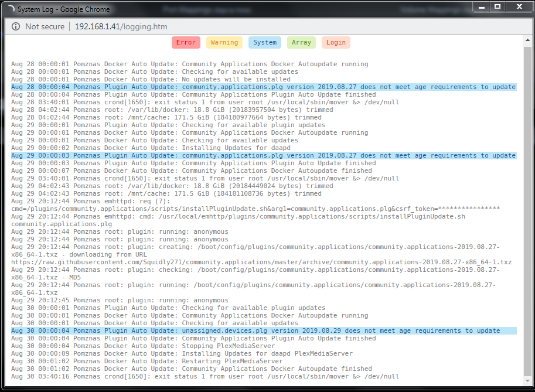Click the Aug 28 /mnt/cache trimmed line
The width and height of the screenshot is (535, 392).
pyautogui.click(x=166, y=117)
